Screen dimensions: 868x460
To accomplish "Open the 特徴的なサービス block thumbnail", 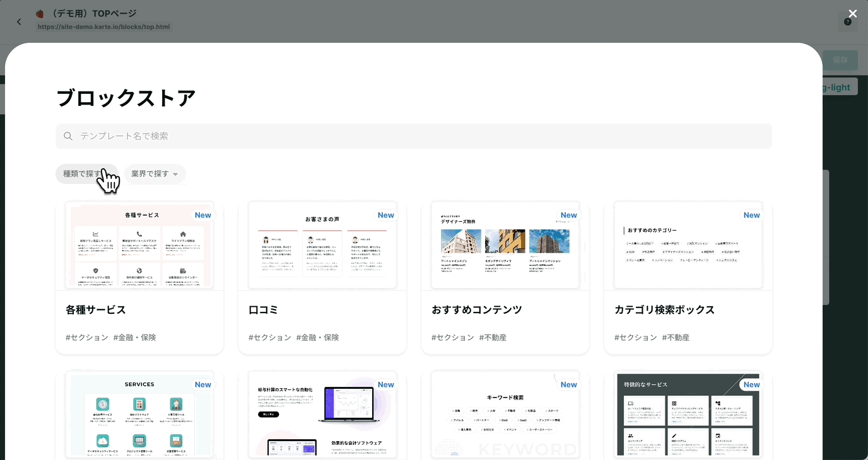I will click(688, 415).
